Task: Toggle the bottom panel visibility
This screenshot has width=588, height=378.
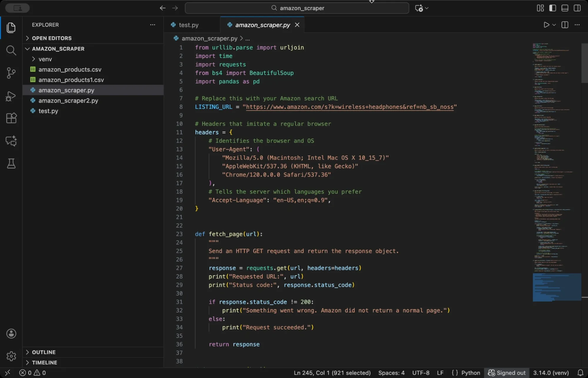Action: [x=564, y=8]
